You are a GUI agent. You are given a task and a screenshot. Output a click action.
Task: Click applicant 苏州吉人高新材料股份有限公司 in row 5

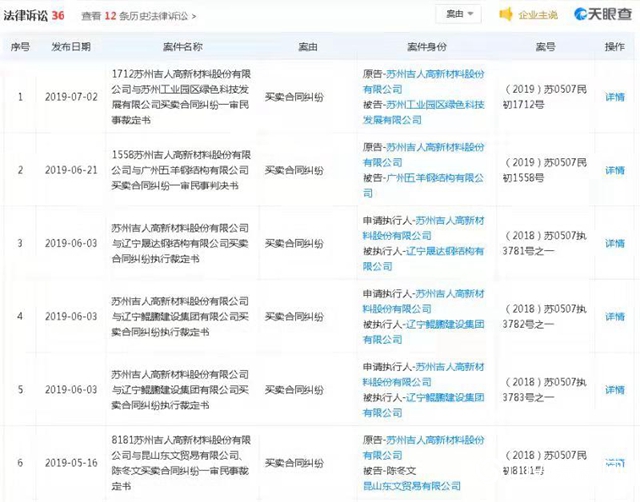pos(424,374)
